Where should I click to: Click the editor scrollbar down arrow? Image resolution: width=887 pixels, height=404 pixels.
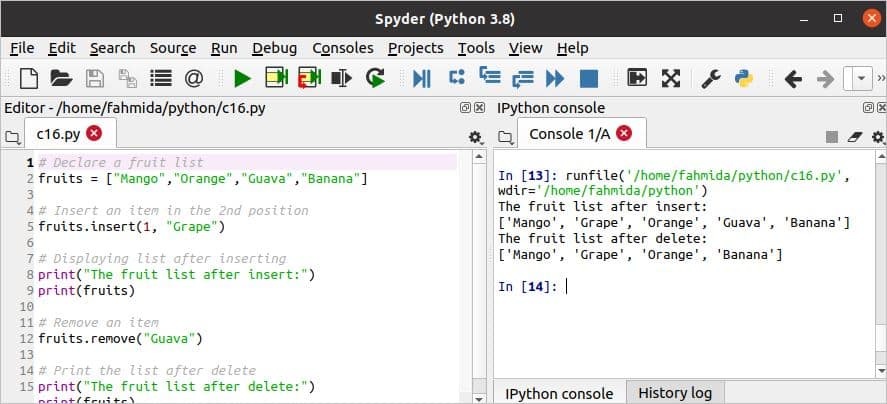click(479, 398)
